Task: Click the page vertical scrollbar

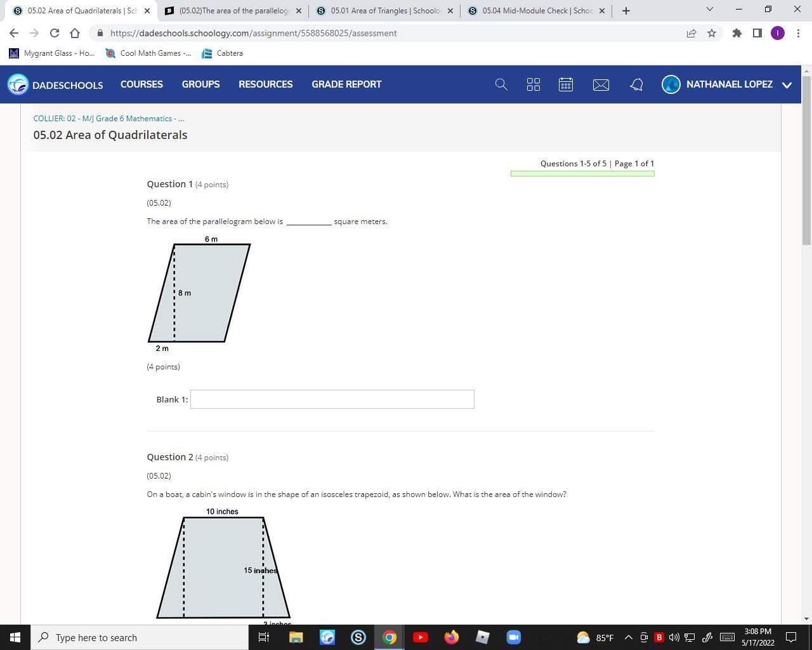Action: pos(806,160)
